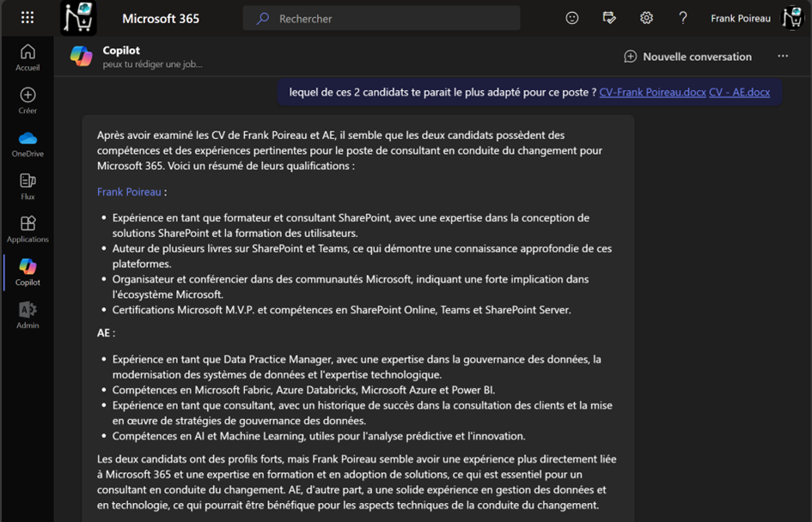Open Admin in the sidebar
This screenshot has height=522, width=812.
[27, 316]
